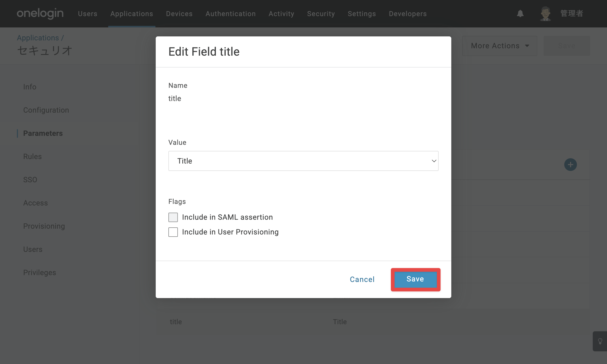Switch to the Configuration sidebar tab
607x364 pixels.
46,110
